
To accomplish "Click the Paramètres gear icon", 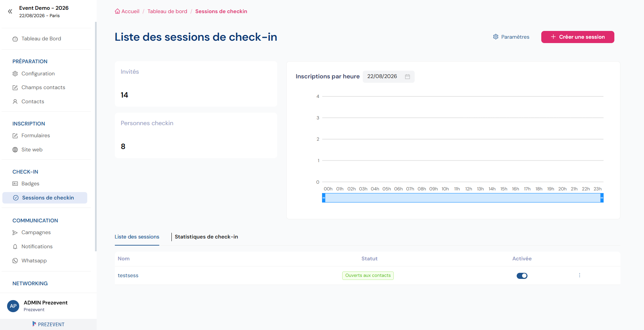I will [496, 37].
